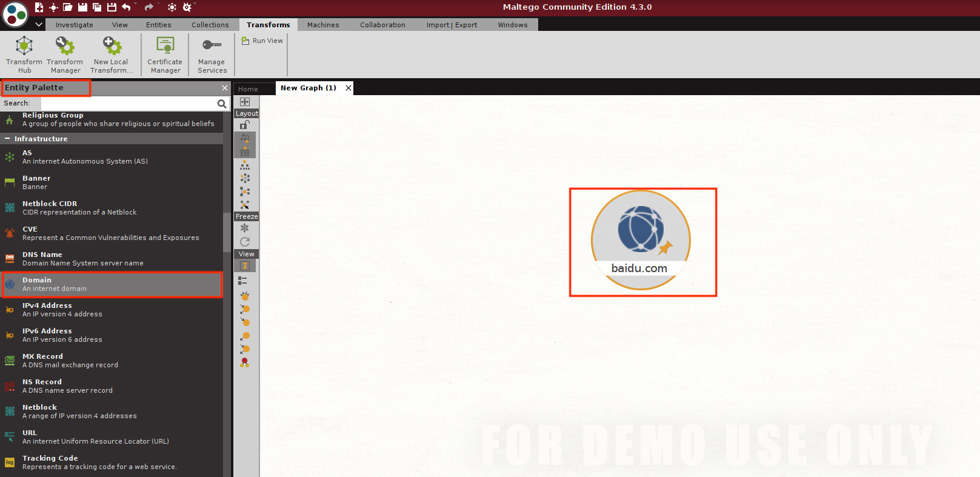Select the IPv6 Address entity

click(112, 335)
